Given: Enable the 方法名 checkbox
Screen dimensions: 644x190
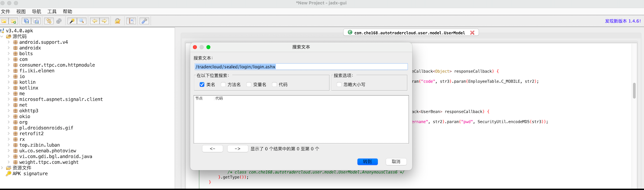Looking at the screenshot, I should [223, 84].
